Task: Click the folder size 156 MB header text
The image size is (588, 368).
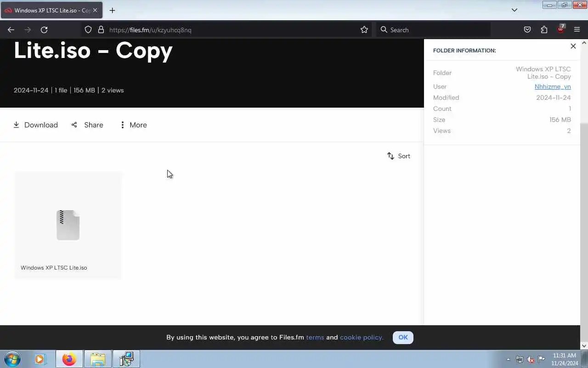Action: (84, 90)
